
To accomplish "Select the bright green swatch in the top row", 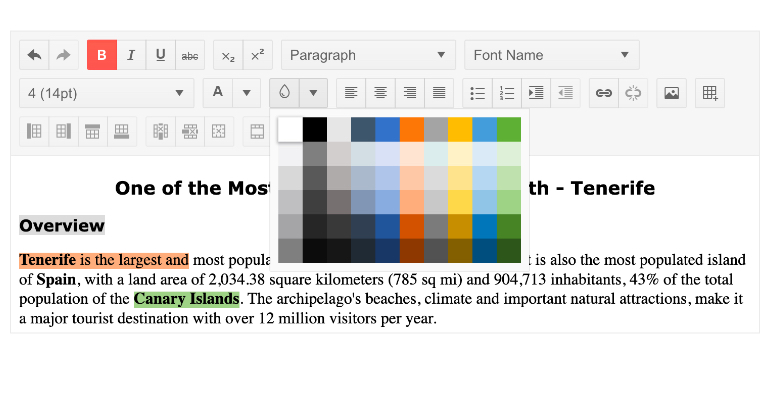I will 509,130.
